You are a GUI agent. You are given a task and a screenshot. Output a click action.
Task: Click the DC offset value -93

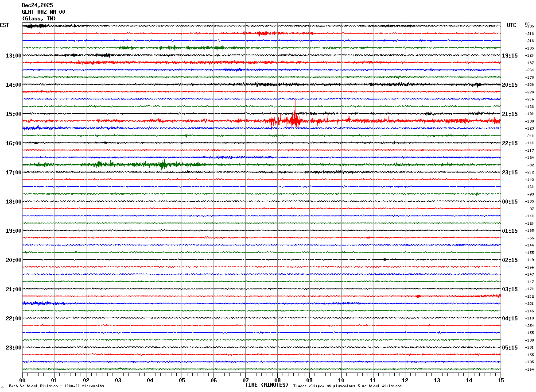(x=531, y=194)
